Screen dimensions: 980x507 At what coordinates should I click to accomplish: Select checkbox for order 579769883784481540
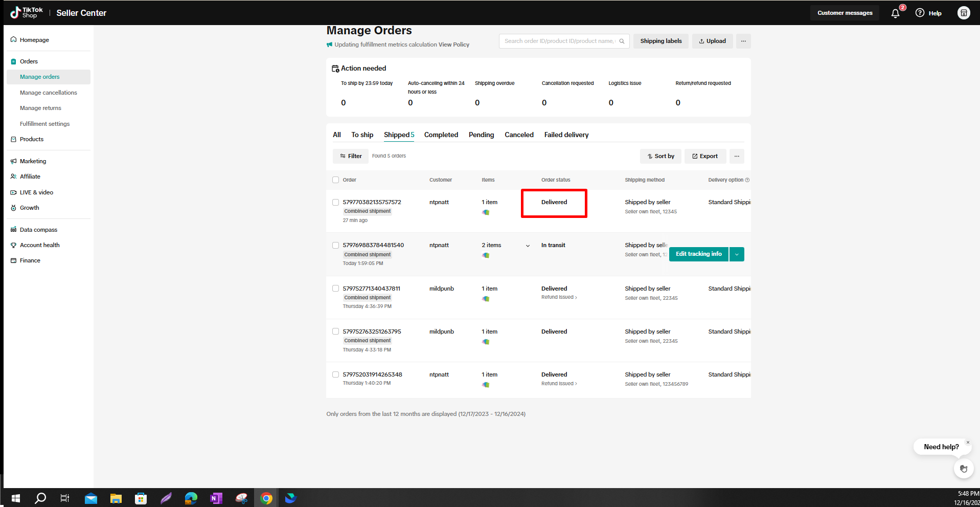(336, 246)
